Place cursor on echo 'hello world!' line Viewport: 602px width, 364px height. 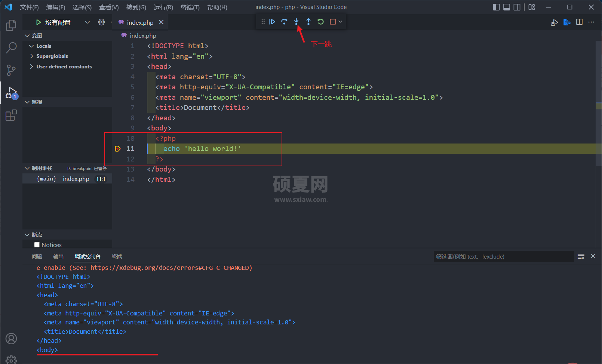202,149
